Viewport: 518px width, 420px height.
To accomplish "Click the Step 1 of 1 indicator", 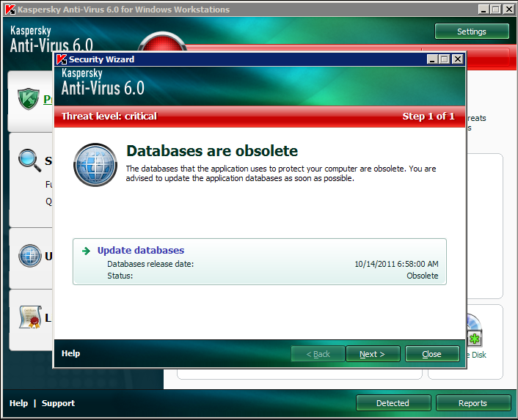I will pos(428,116).
